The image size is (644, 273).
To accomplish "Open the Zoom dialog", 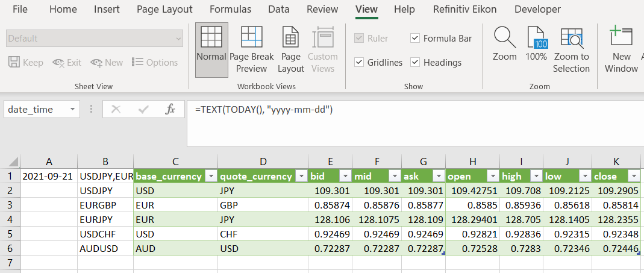I will [x=505, y=44].
